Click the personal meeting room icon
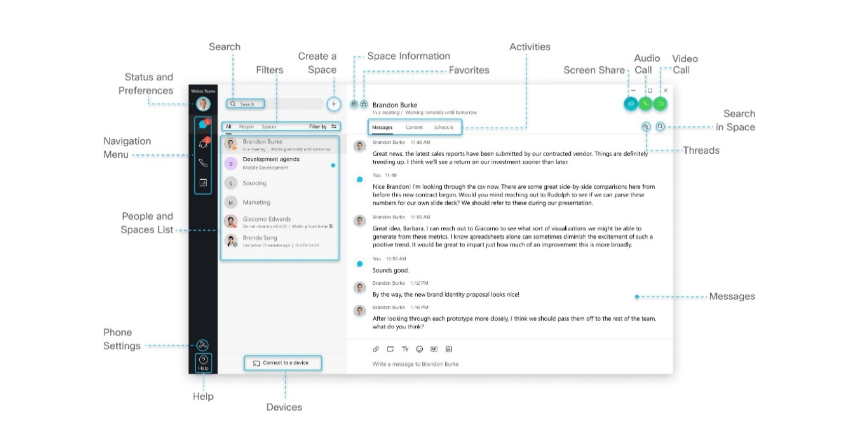Screen dimensions: 868x434 [x=449, y=349]
